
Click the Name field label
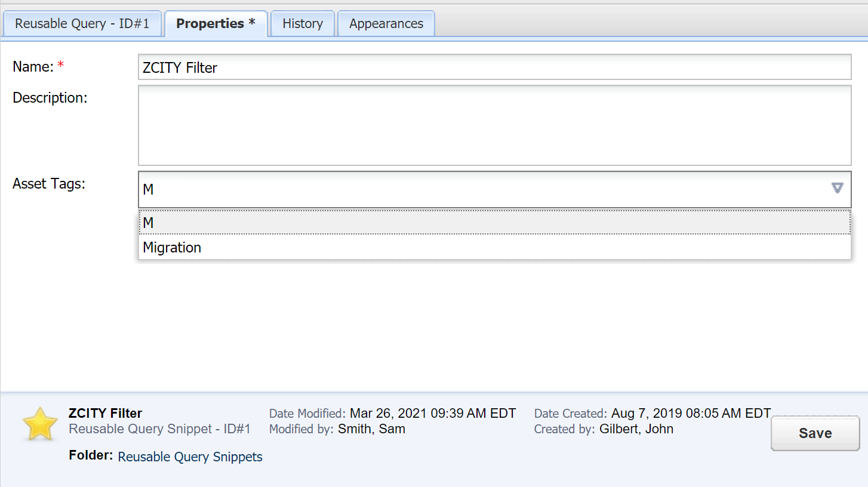coord(33,67)
